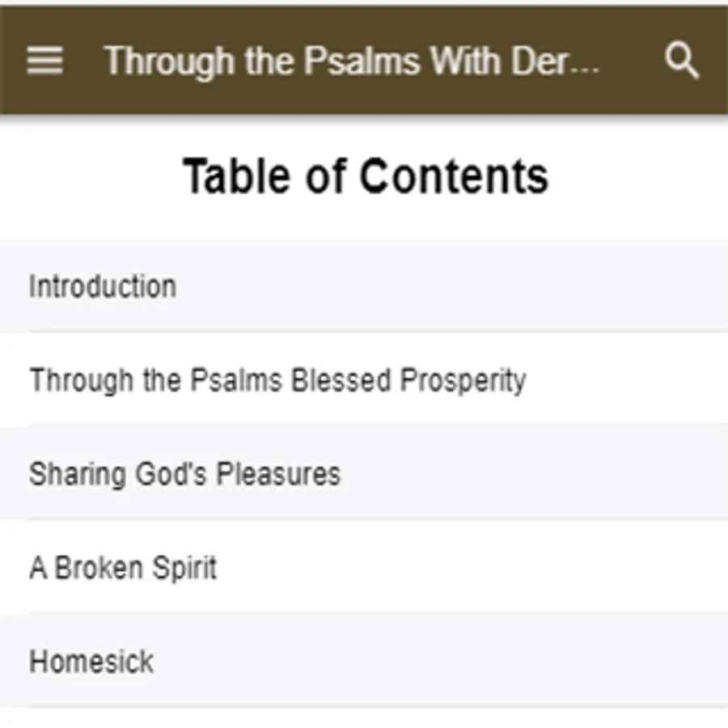Show the side drawer via three-line icon
728x728 pixels.
(44, 60)
